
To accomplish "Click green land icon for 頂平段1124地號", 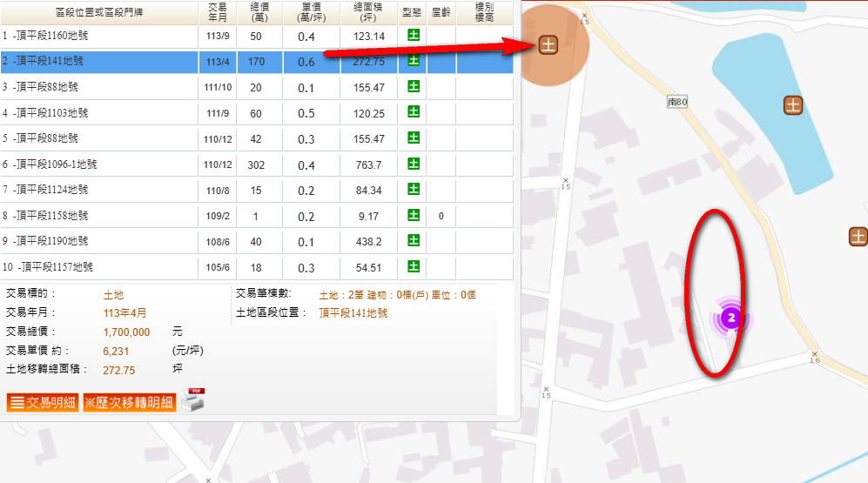I will point(414,189).
